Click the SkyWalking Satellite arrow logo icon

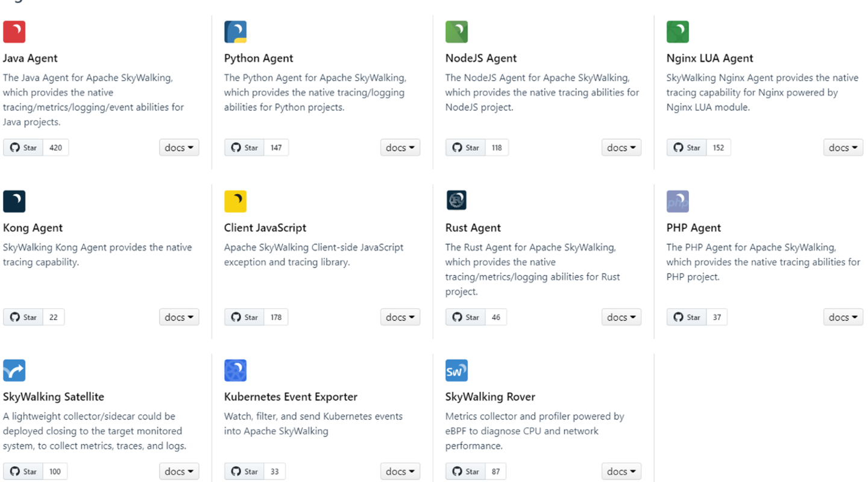point(14,371)
